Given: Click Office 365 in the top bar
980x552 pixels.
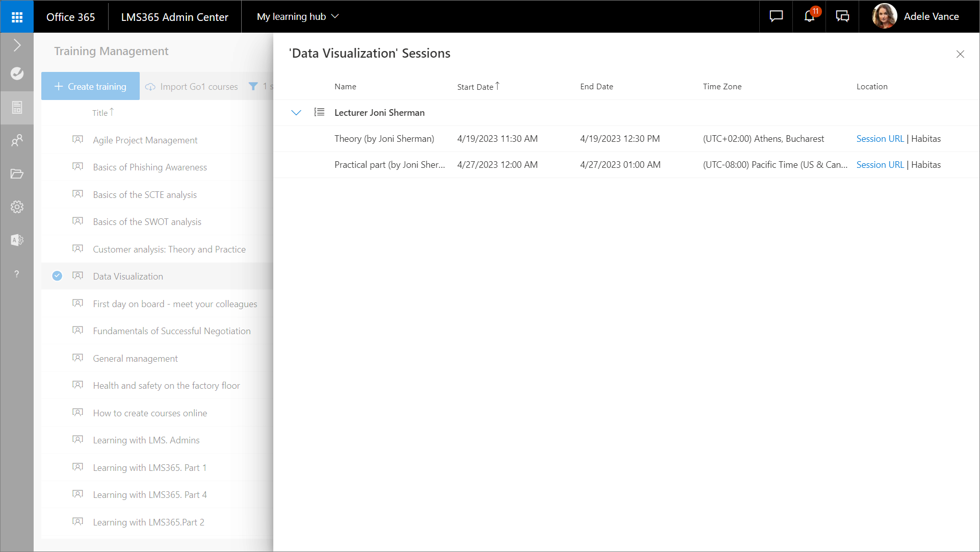Looking at the screenshot, I should [x=70, y=17].
